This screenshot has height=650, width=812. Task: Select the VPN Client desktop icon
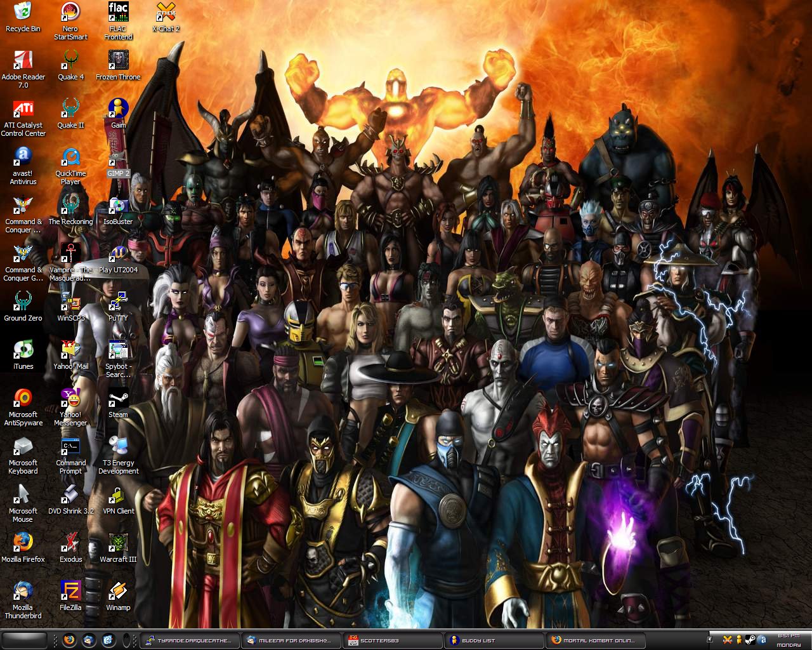click(x=118, y=500)
